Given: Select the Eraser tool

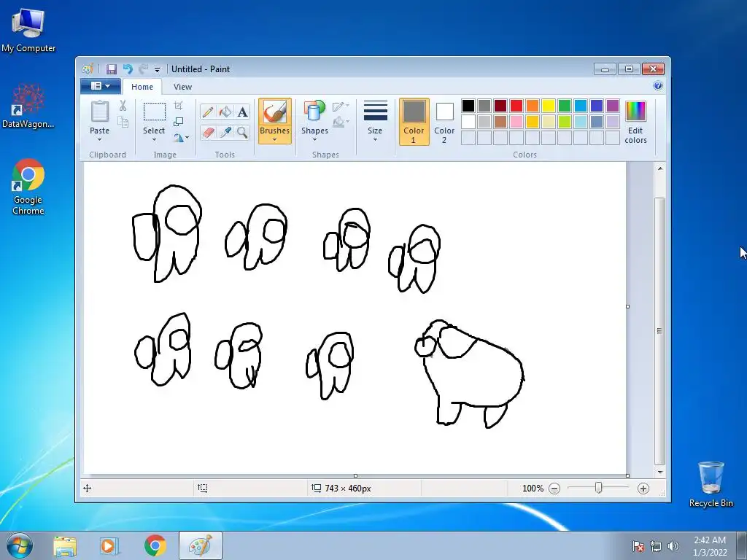Looking at the screenshot, I should tap(208, 132).
